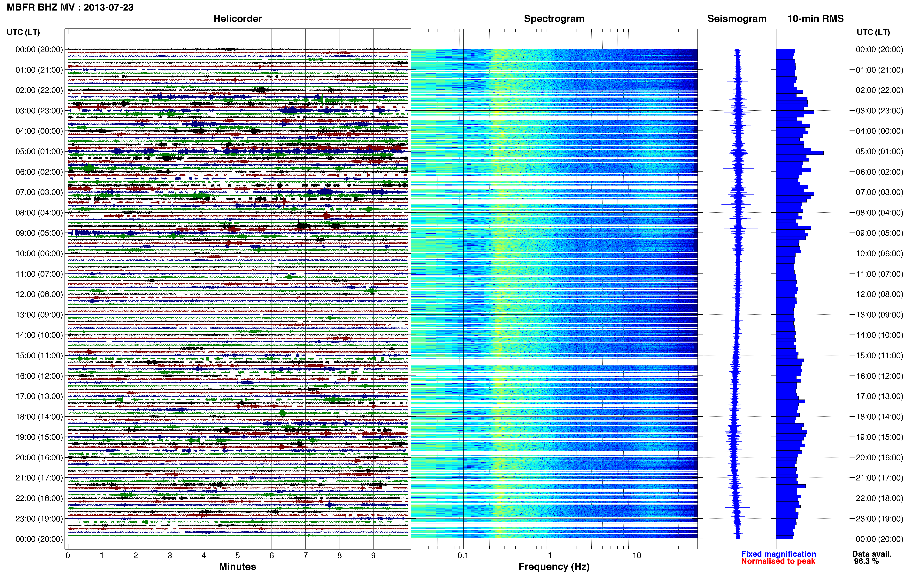Click minute tick label '9' on helicorder axis
This screenshot has height=578, width=924.
pos(373,555)
